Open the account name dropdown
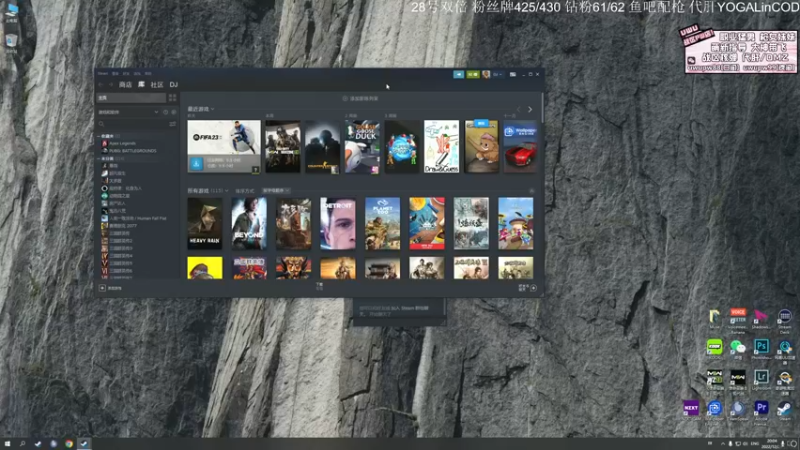The height and width of the screenshot is (450, 800). pos(497,74)
